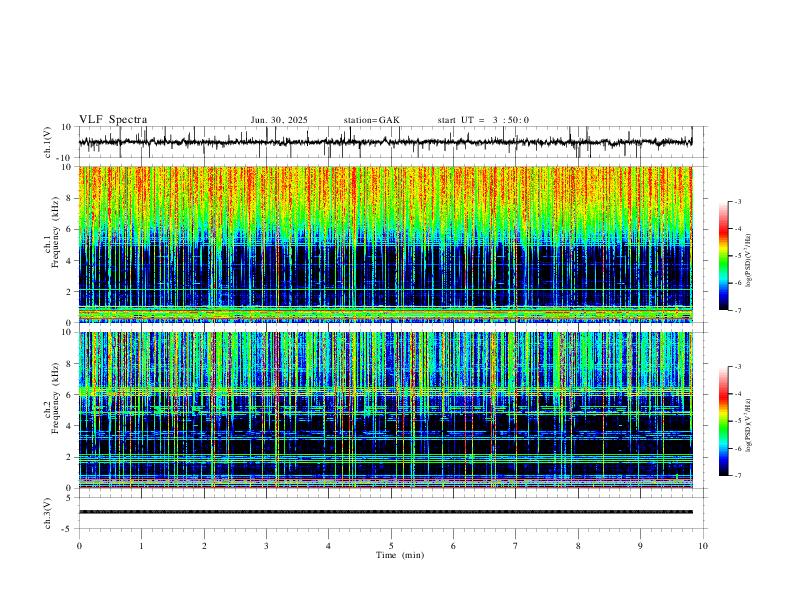Click the "station=GAK" label
The image size is (792, 612).
(x=372, y=120)
